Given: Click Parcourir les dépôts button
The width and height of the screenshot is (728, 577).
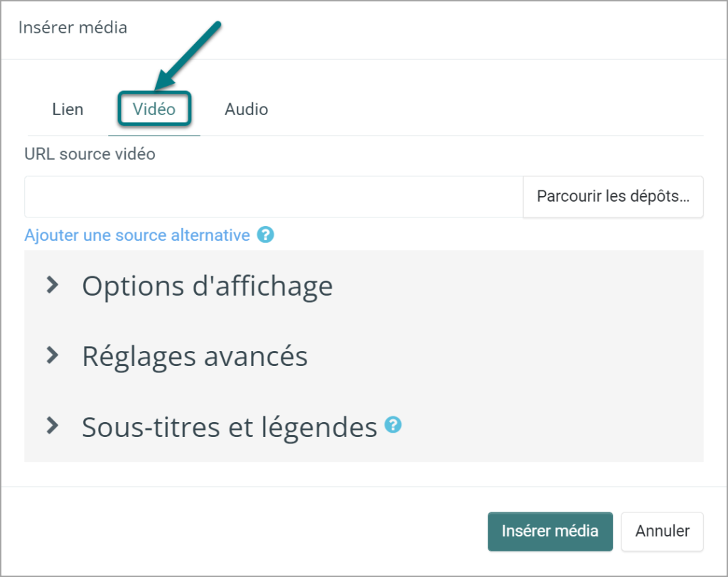Looking at the screenshot, I should click(613, 196).
